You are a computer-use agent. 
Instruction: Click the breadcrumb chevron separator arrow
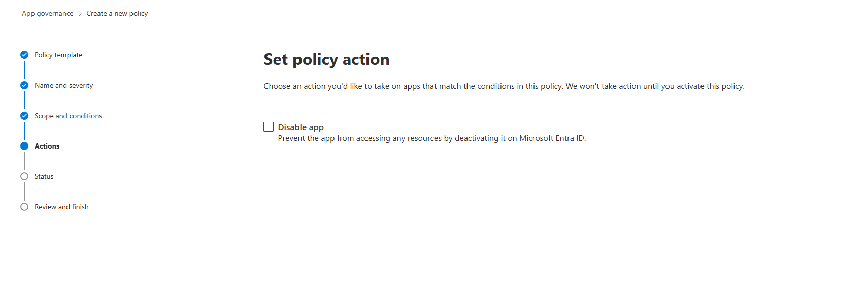(80, 14)
